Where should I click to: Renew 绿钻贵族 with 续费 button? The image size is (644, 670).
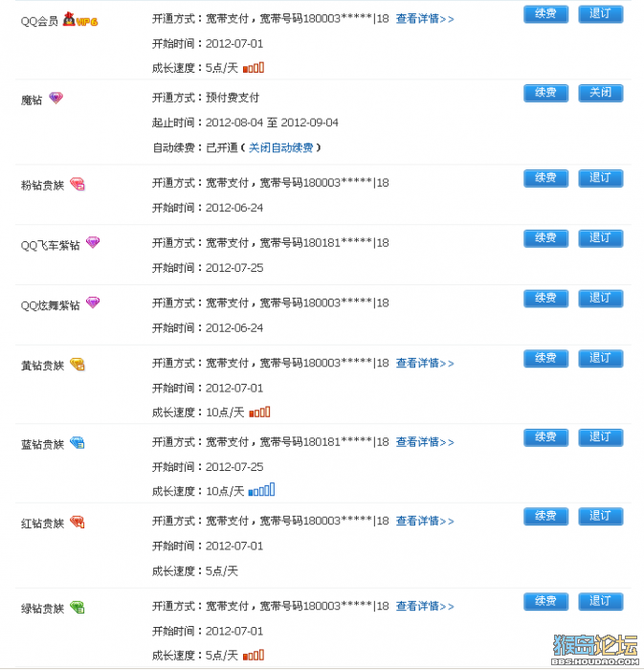click(545, 601)
